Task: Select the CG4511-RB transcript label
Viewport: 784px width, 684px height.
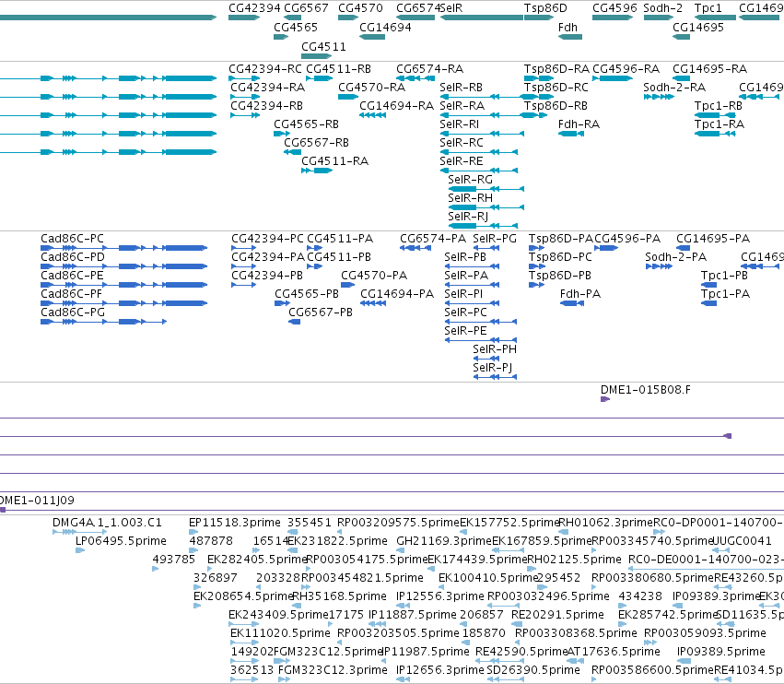Action: point(338,68)
